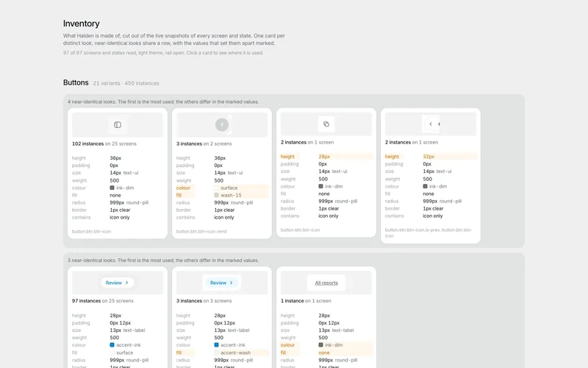
Task: Click the '3 near-identical looks' group caption
Action: point(163,261)
